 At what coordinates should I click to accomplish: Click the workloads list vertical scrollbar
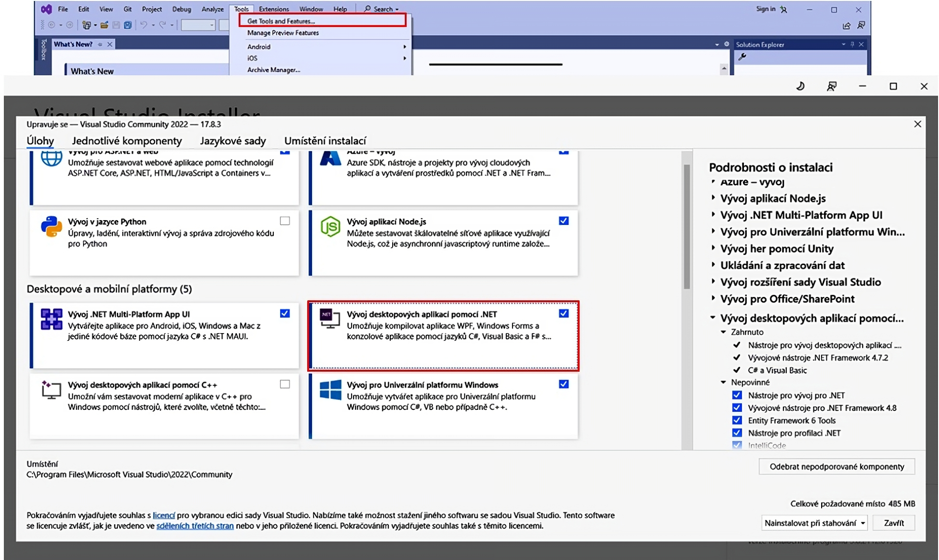(687, 226)
